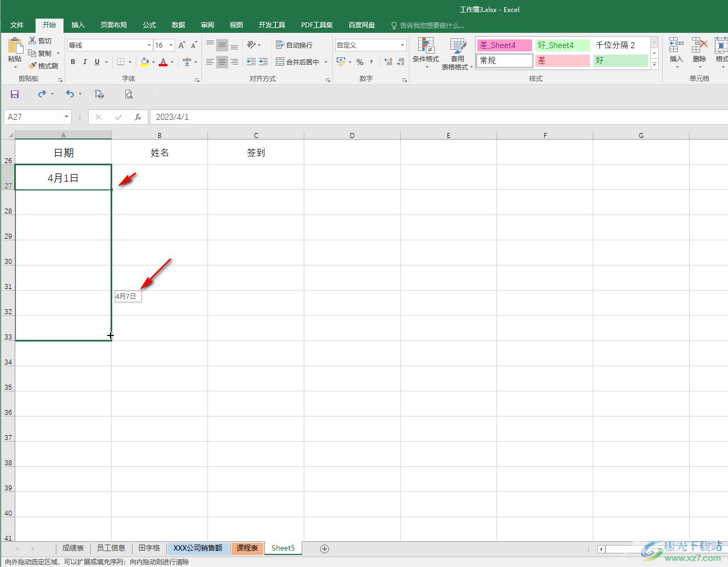Click the Redo arrow
Viewport: 728px width, 567px height.
tap(42, 94)
